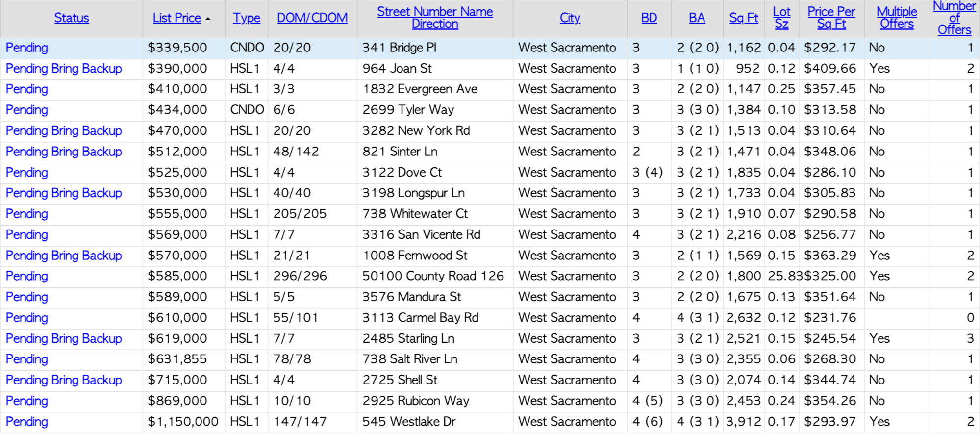This screenshot has width=980, height=435.
Task: Sort by the City column header
Action: (570, 18)
